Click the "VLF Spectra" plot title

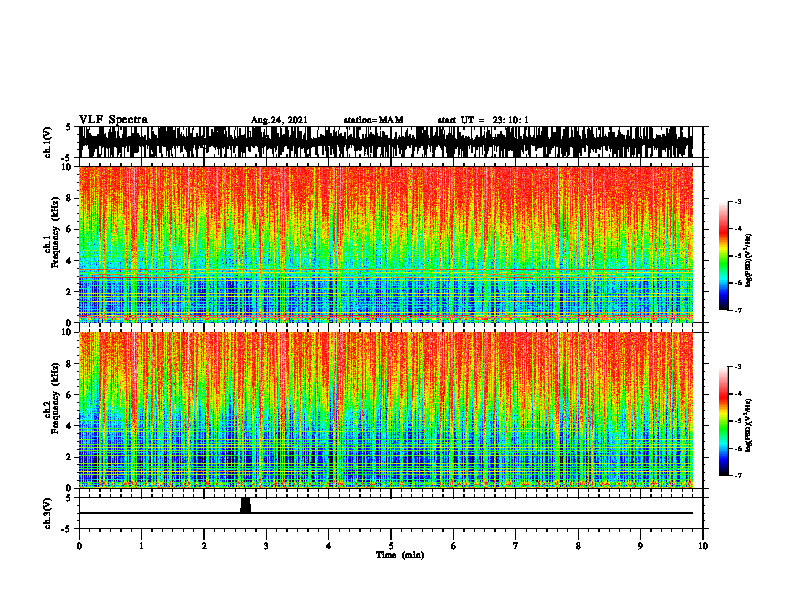click(x=113, y=120)
